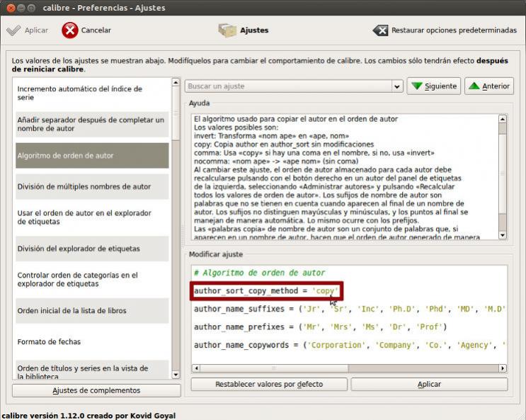Select División de múltiples nombres de autor
This screenshot has width=526, height=420.
(x=92, y=187)
